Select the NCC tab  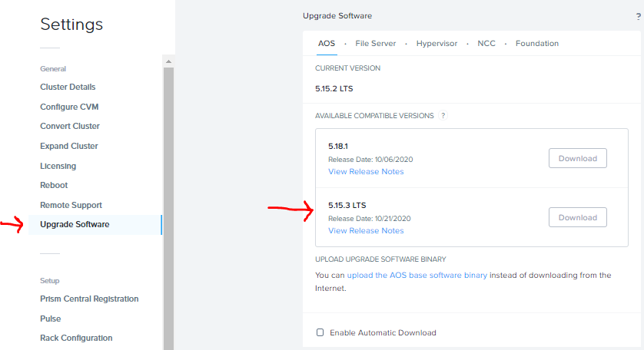click(x=486, y=44)
